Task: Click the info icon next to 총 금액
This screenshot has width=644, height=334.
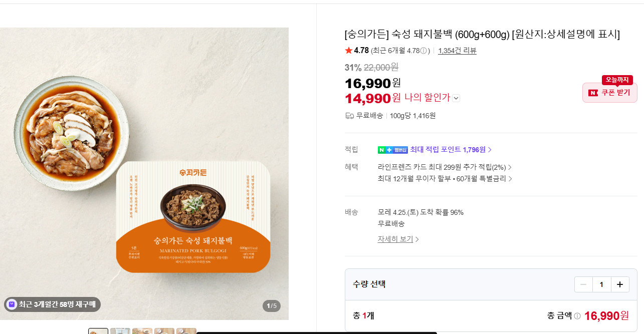Action: point(577,316)
